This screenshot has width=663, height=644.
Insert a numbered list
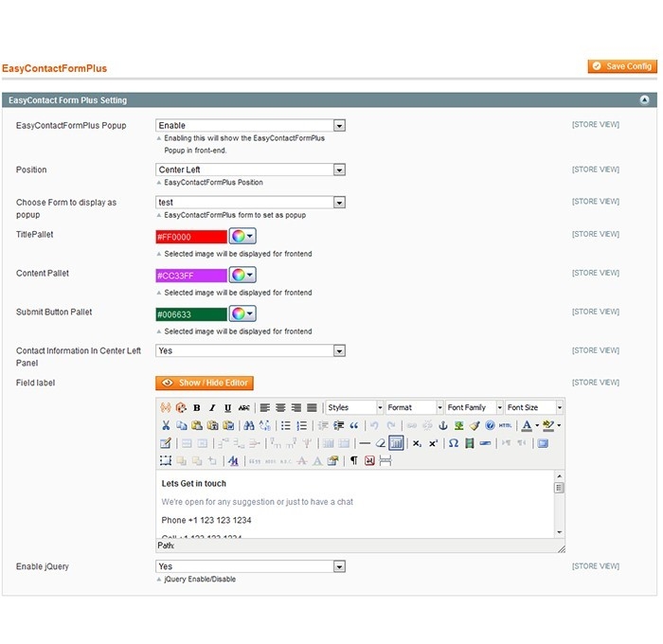tap(301, 425)
